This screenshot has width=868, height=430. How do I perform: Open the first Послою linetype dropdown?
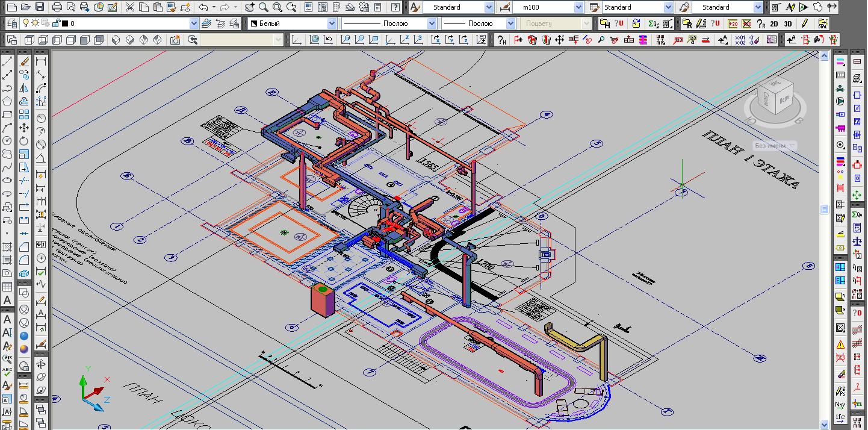[432, 23]
